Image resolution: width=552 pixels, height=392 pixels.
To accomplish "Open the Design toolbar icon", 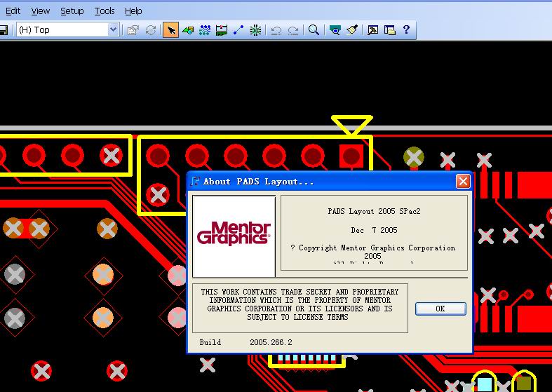I will click(x=205, y=30).
